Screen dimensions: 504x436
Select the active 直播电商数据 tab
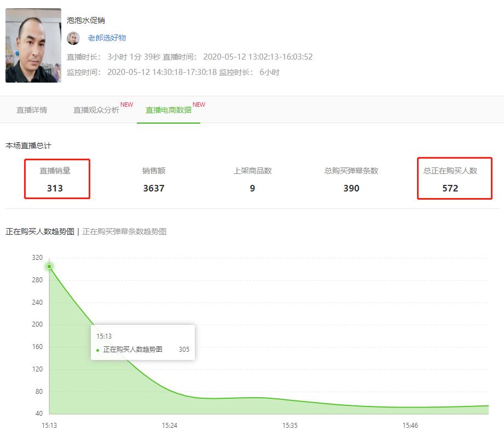click(168, 110)
